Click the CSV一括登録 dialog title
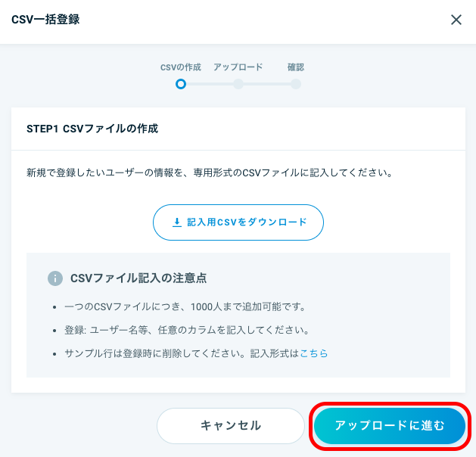Viewport: 476px width, 457px height. pos(45,20)
